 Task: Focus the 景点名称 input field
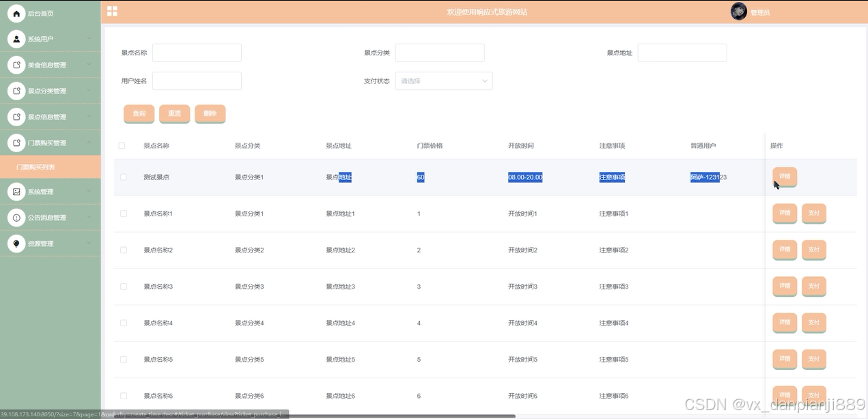point(197,53)
